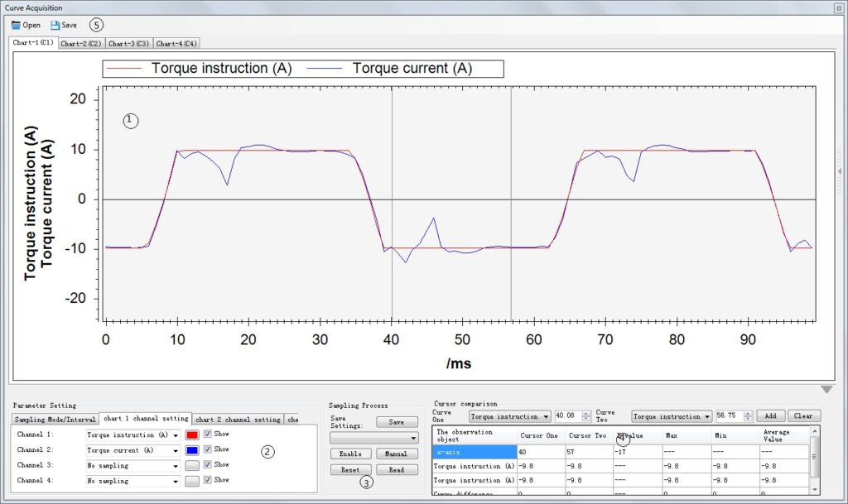Screen dimensions: 848x504
Task: Adjust the Curve One value spinner arrows
Action: tap(585, 416)
